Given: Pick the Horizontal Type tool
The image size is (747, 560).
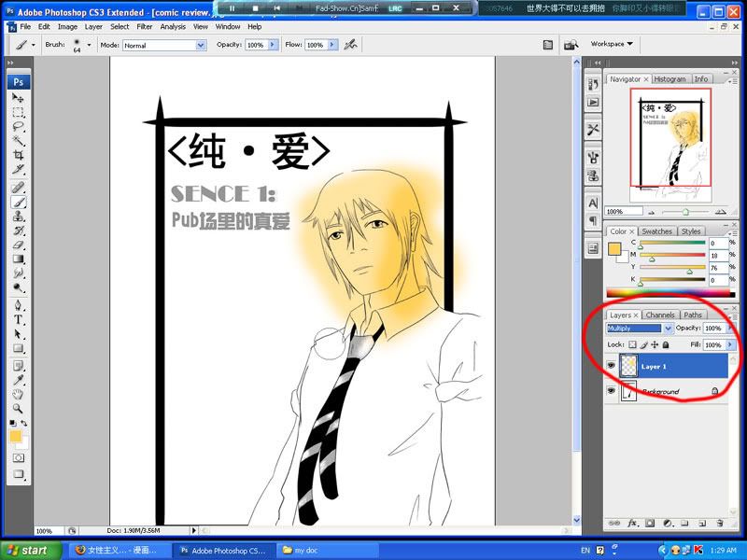Looking at the screenshot, I should click(18, 319).
